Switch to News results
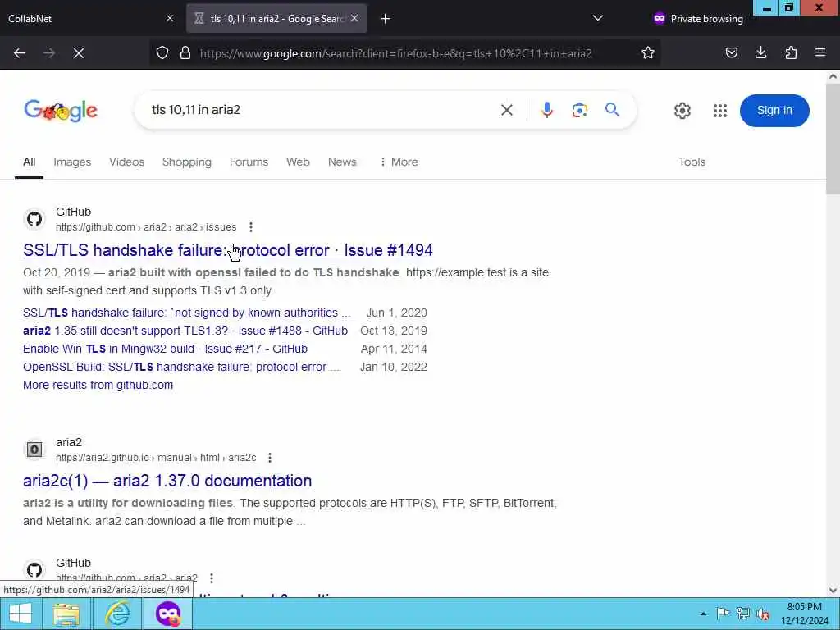This screenshot has width=840, height=630. 342,162
